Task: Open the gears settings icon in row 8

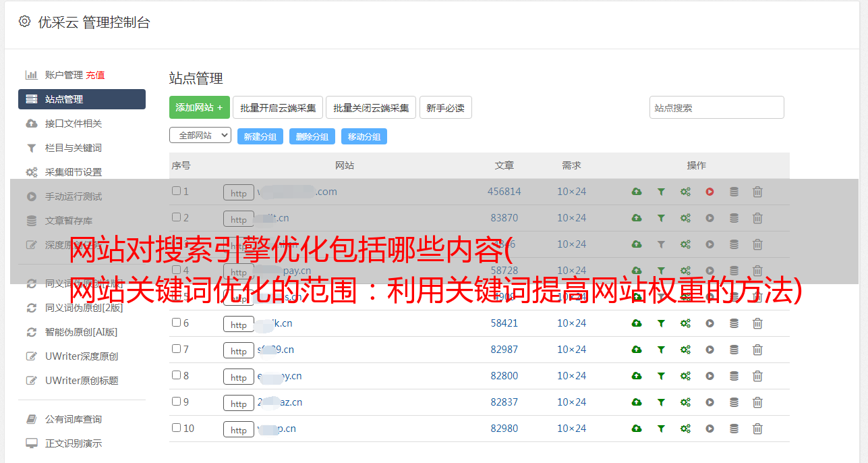Action: point(685,376)
